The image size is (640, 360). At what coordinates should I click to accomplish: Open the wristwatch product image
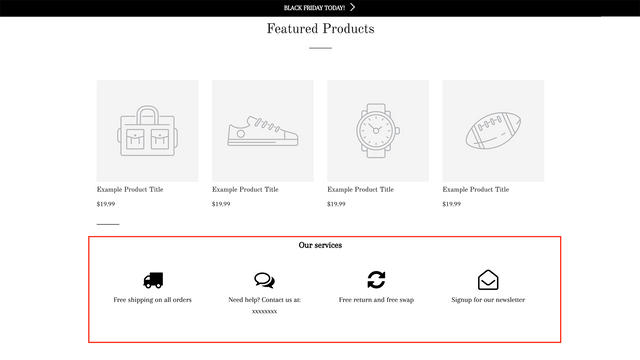[x=378, y=131]
